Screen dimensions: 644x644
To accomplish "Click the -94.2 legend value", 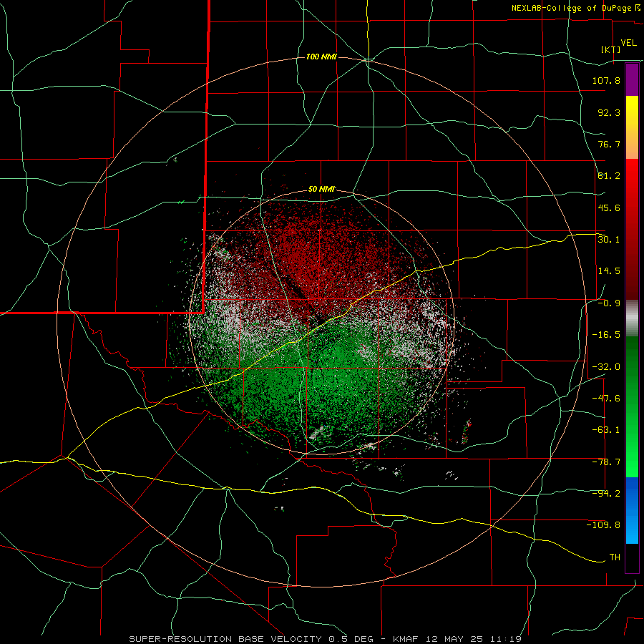I will (606, 494).
